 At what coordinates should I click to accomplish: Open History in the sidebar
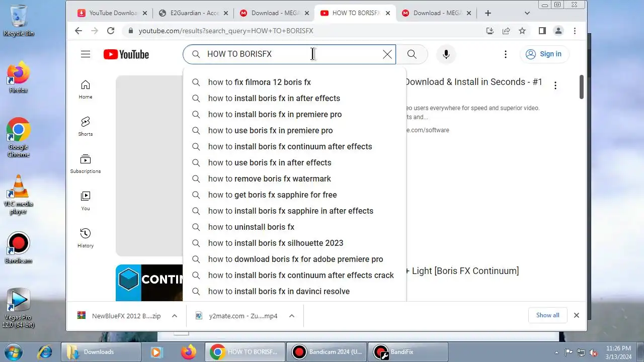tap(86, 238)
